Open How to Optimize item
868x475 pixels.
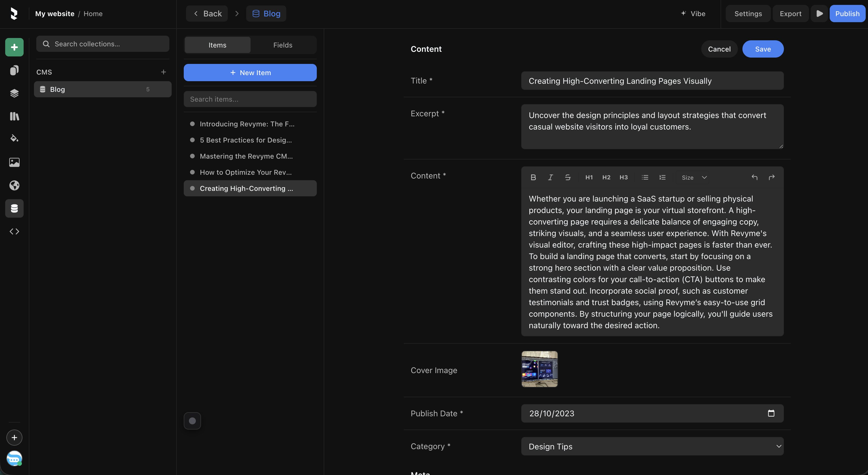(x=250, y=172)
